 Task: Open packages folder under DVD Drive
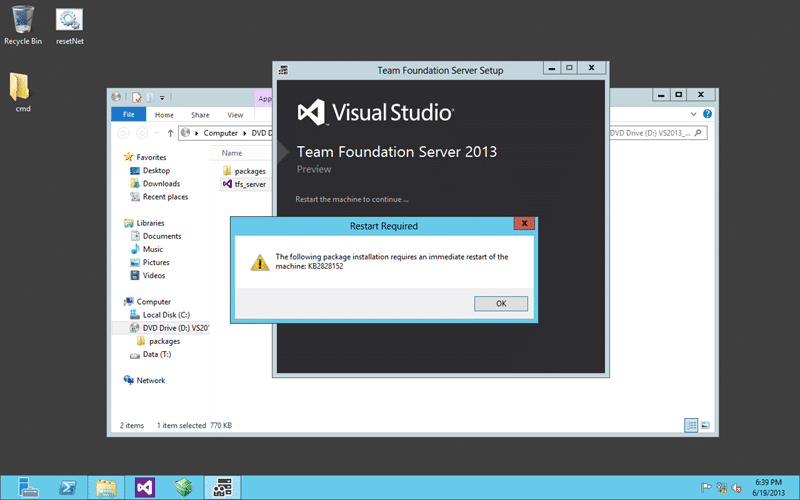click(x=159, y=341)
